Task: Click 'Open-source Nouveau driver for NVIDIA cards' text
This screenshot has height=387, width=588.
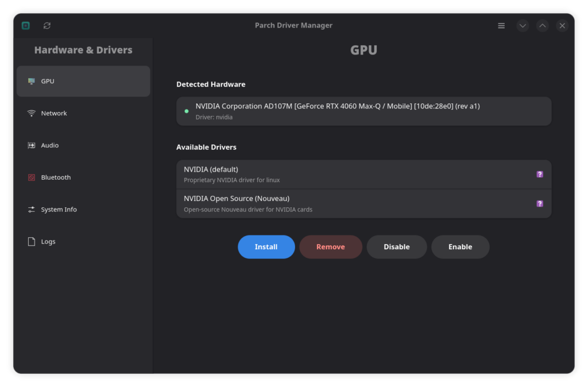Action: pyautogui.click(x=248, y=210)
